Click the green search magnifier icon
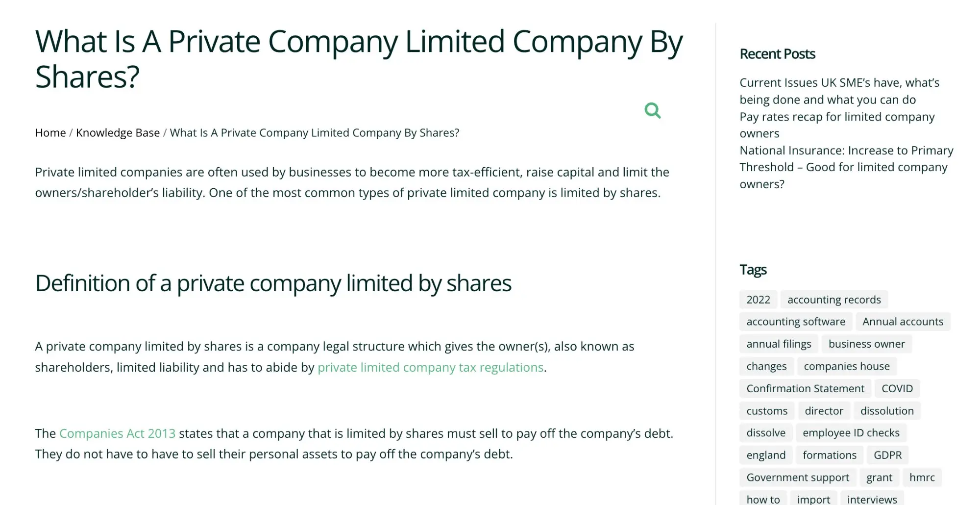980x505 pixels. [x=652, y=110]
